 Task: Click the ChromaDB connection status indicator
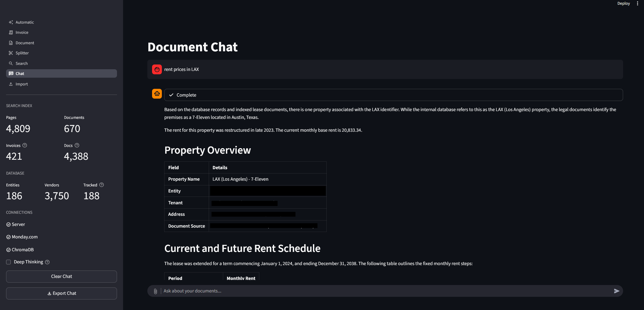click(x=8, y=250)
